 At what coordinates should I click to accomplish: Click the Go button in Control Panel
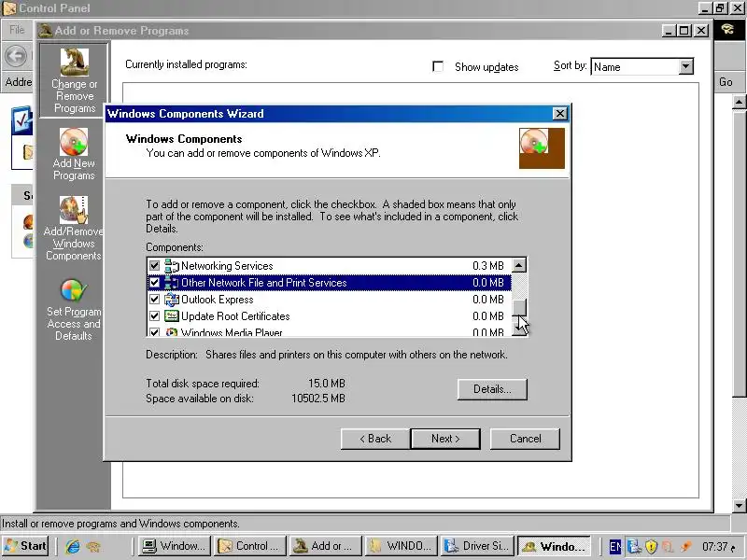pyautogui.click(x=726, y=82)
